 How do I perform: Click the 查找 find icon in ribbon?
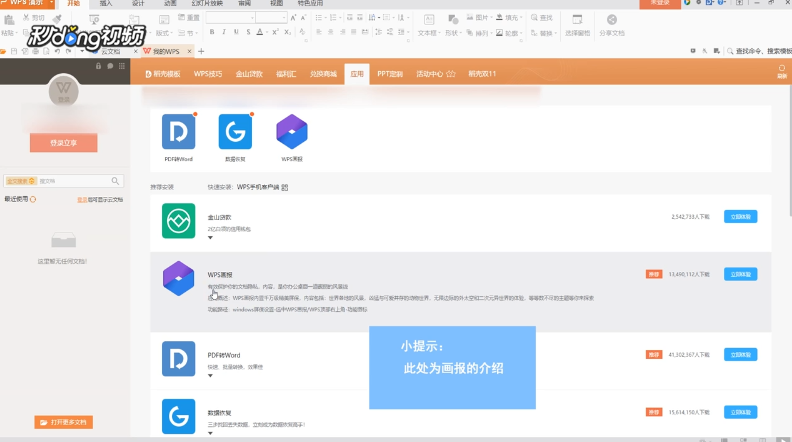click(x=534, y=18)
